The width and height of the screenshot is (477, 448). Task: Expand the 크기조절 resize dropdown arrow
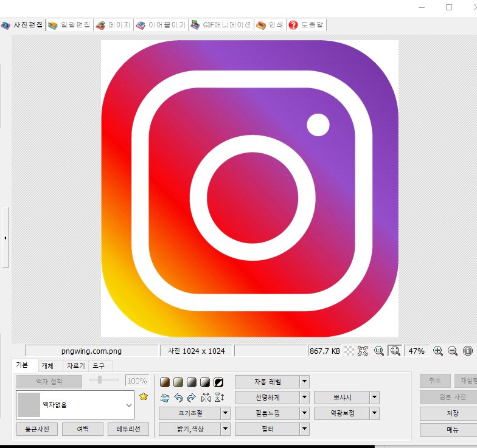225,413
